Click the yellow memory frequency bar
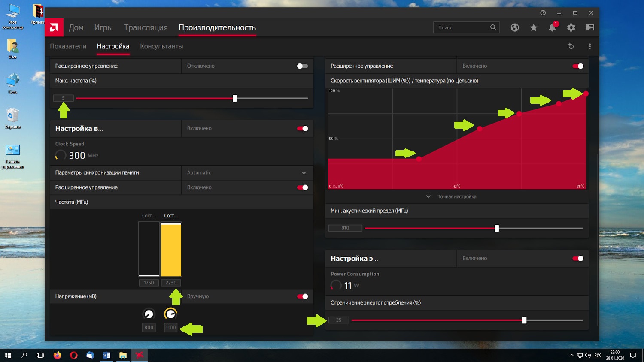 pos(171,249)
